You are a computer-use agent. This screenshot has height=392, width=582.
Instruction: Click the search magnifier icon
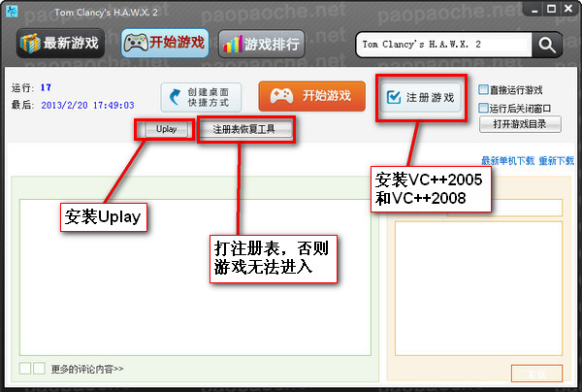(547, 45)
